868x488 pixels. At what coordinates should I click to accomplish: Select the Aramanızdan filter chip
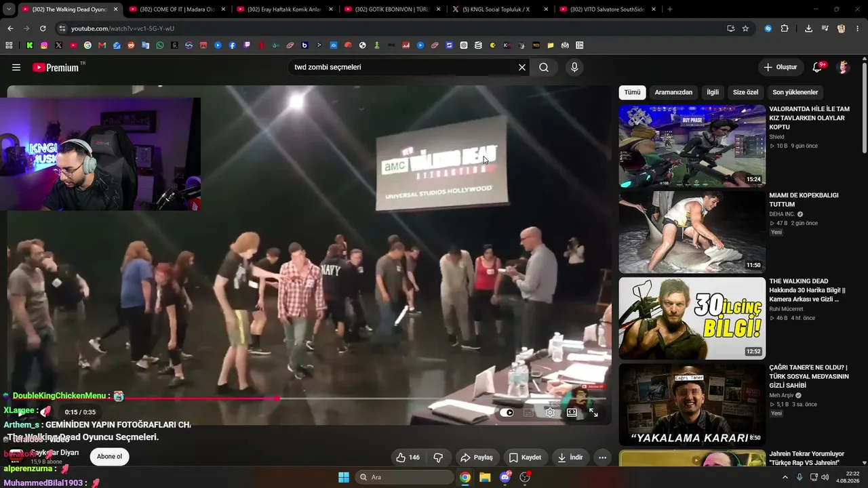[x=673, y=92]
